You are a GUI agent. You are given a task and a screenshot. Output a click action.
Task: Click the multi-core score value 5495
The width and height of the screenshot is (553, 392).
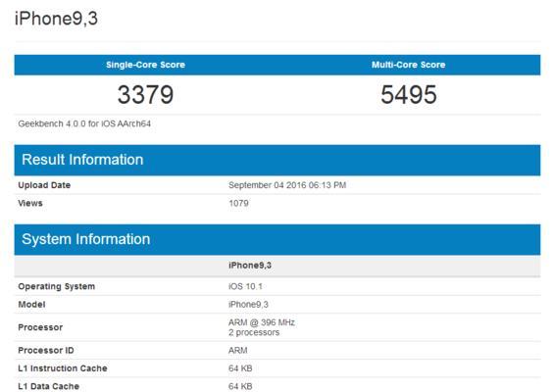click(x=409, y=94)
